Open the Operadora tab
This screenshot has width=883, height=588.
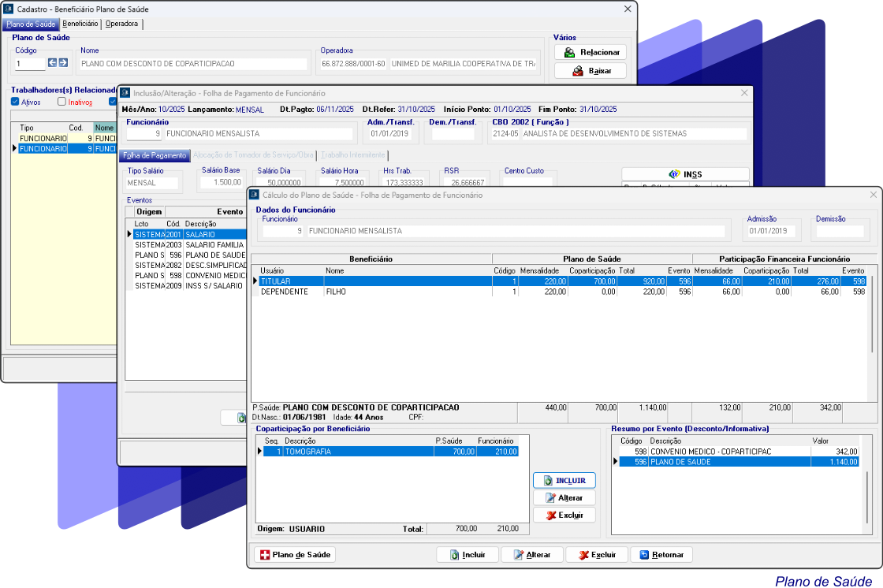point(122,24)
